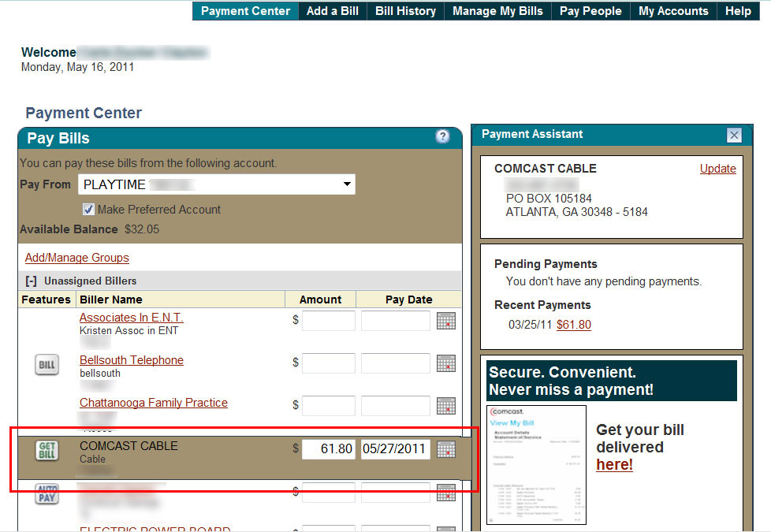The width and height of the screenshot is (771, 532).
Task: Click the Amount column header
Action: click(321, 299)
